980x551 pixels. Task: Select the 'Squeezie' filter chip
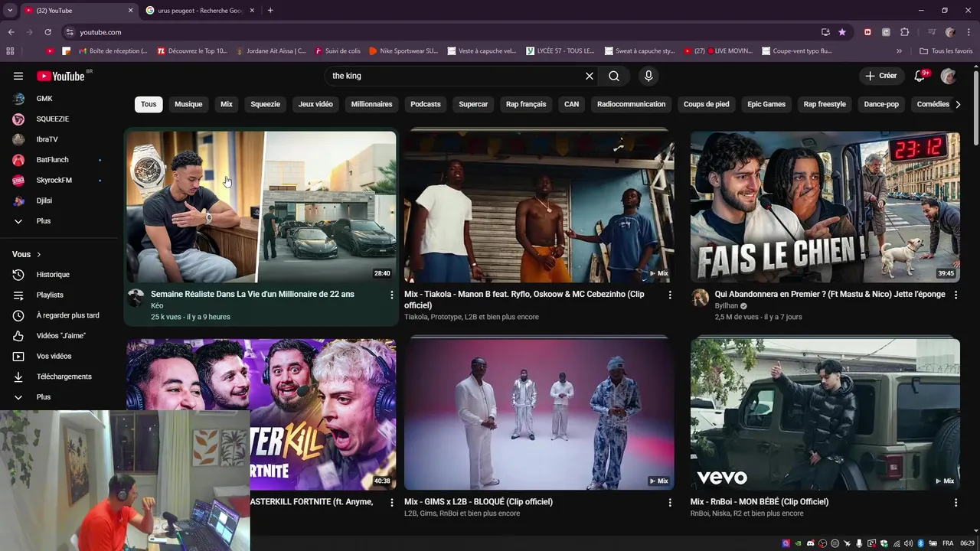(266, 104)
